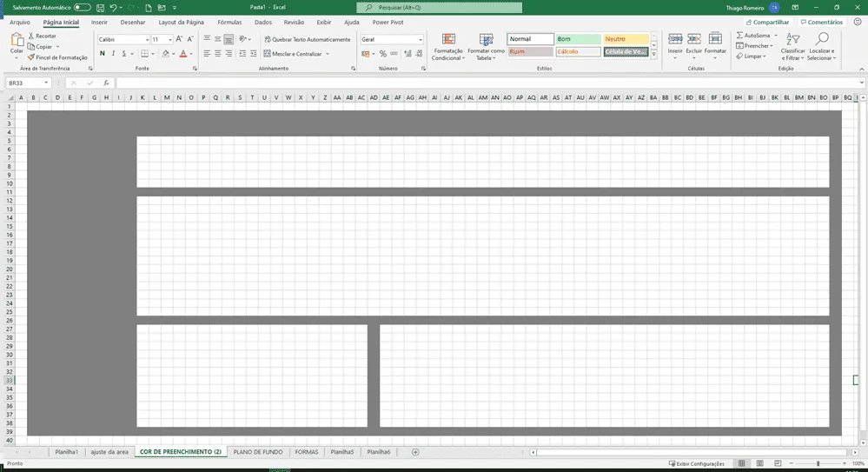This screenshot has width=868, height=472.
Task: Apply the Bom green cell style
Action: point(578,39)
